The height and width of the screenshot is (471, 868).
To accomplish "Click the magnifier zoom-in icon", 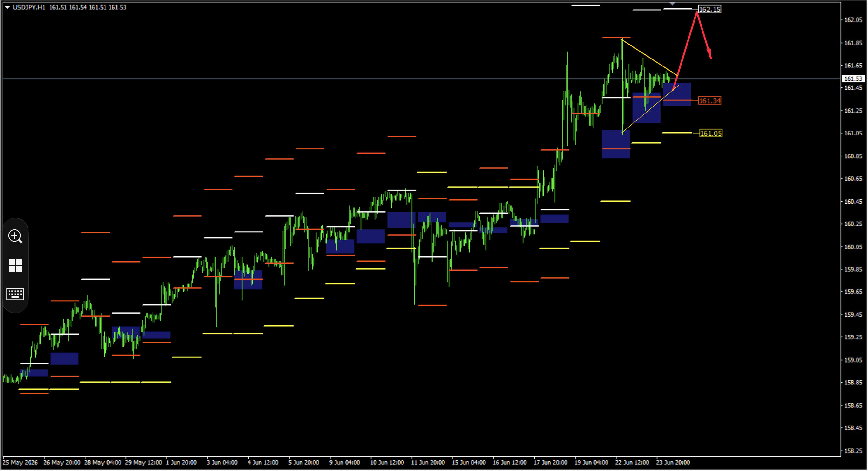I will (x=15, y=236).
